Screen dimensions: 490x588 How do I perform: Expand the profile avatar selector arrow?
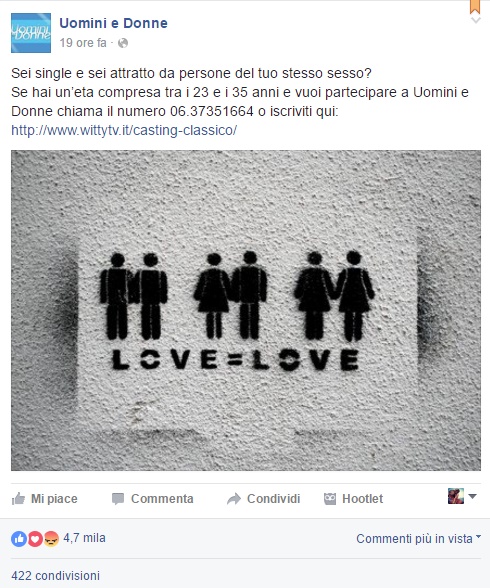[x=472, y=496]
